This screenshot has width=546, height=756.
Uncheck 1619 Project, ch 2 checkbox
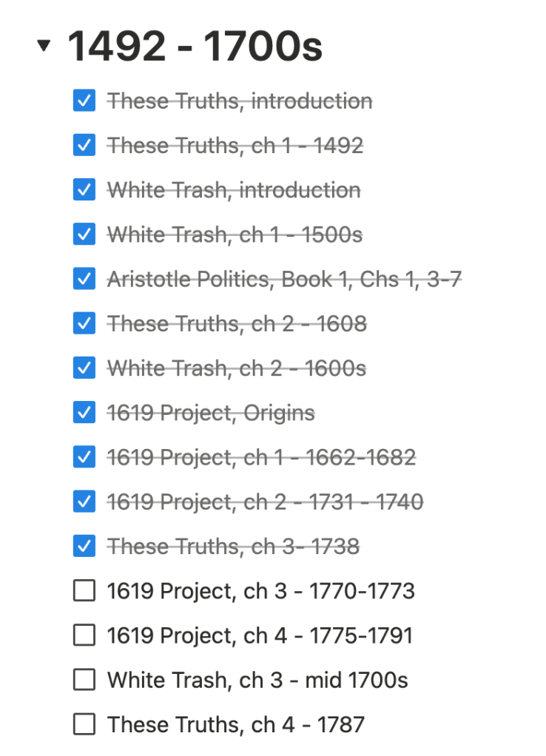coord(84,502)
